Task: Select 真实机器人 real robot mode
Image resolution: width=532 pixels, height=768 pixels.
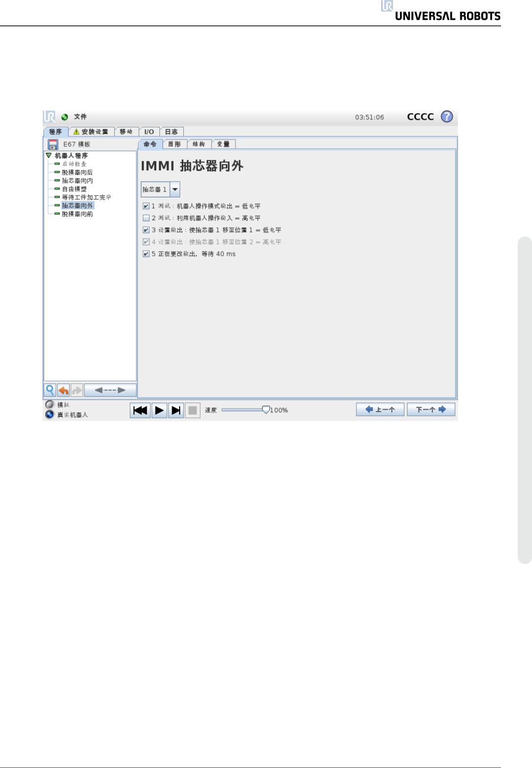Action: (50, 414)
